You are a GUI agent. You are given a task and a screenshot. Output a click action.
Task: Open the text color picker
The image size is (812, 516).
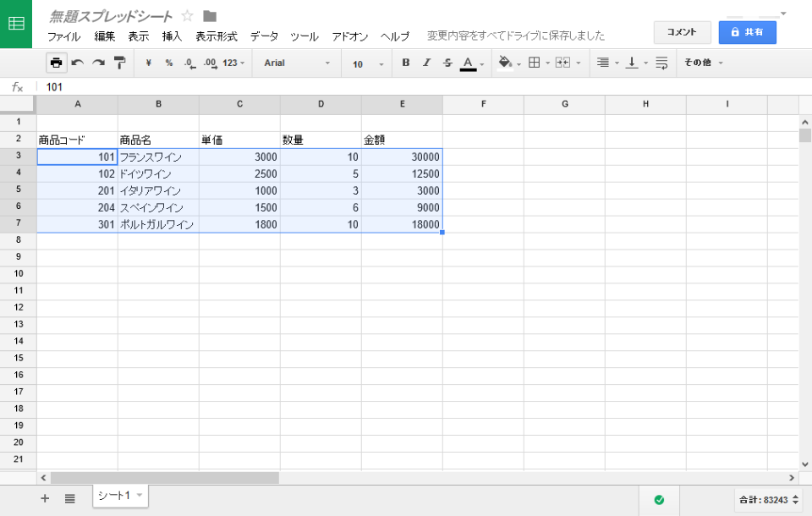click(x=469, y=63)
